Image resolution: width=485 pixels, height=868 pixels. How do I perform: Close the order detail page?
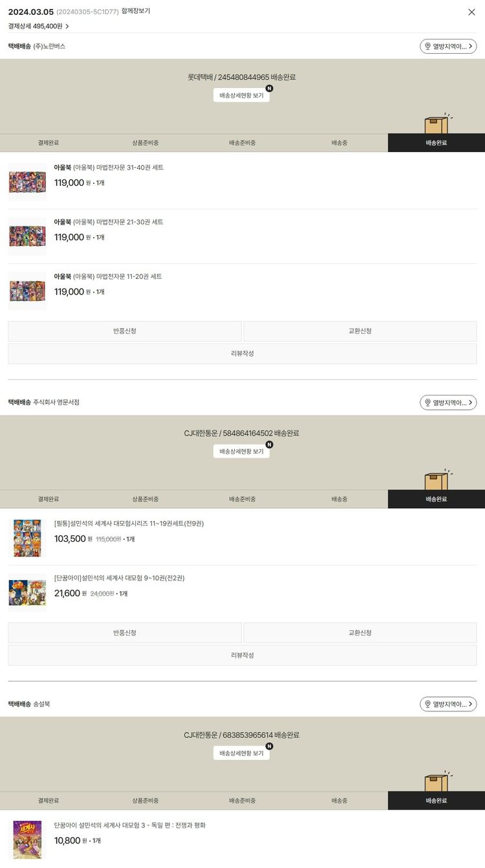click(471, 12)
